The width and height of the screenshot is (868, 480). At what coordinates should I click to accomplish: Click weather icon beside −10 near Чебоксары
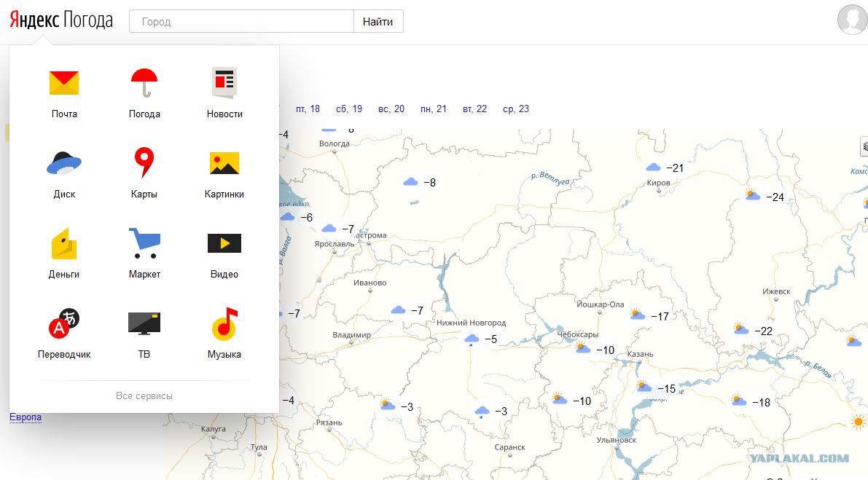pos(582,348)
